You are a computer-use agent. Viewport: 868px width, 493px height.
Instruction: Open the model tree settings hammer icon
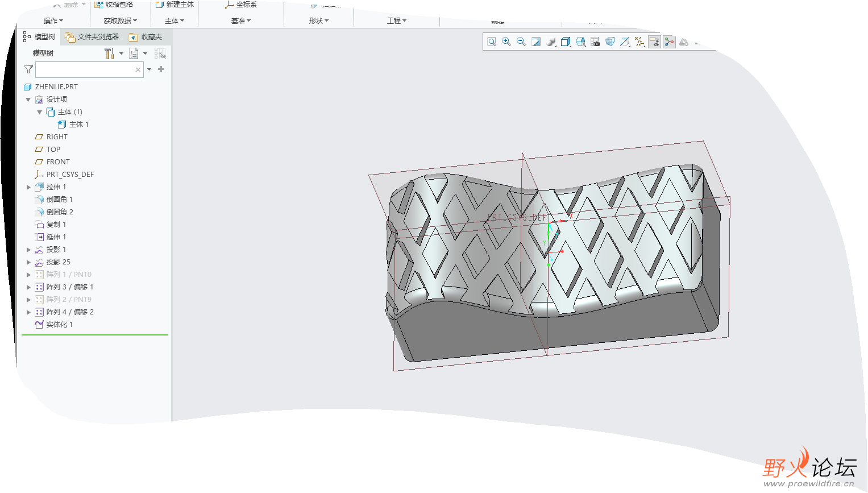[109, 53]
